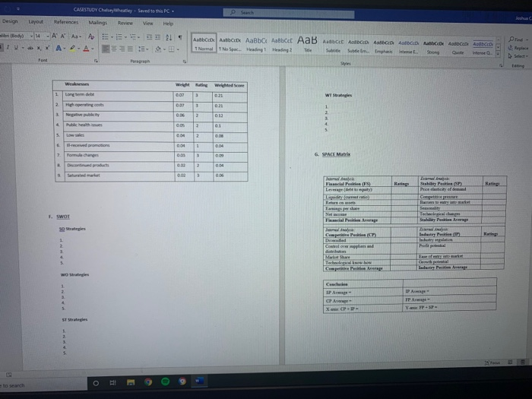Apply the Title style
Viewport: 532px width, 399px height.
pos(307,44)
